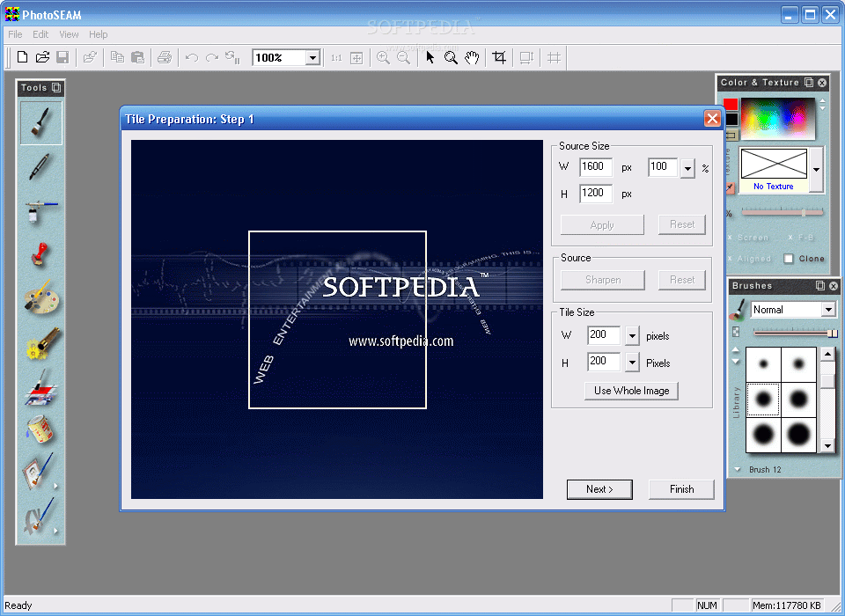
Task: Click Reset in Source Size group
Action: coord(681,224)
